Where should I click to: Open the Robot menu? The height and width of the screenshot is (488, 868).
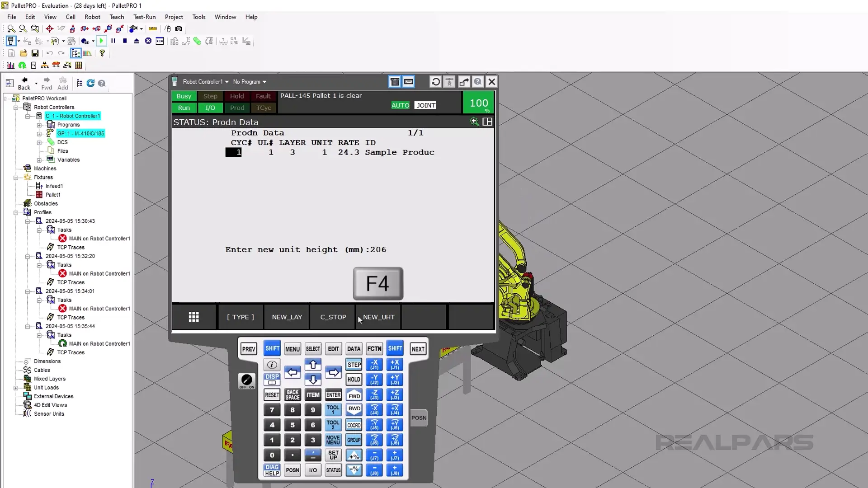[x=92, y=17]
